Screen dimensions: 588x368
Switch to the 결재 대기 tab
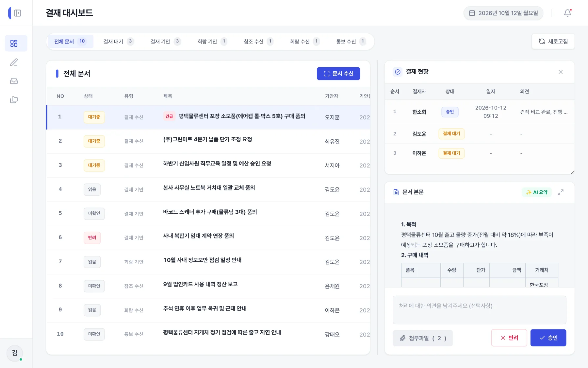point(118,42)
